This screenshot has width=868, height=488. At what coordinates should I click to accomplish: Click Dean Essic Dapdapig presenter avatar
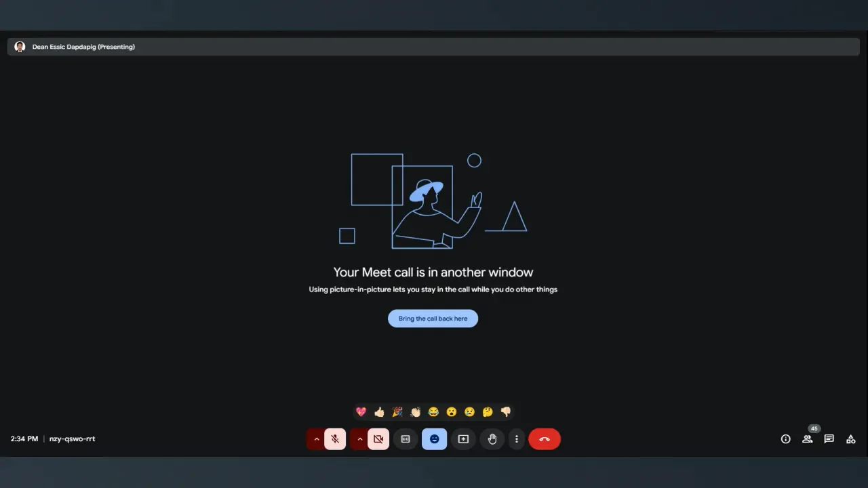click(20, 47)
